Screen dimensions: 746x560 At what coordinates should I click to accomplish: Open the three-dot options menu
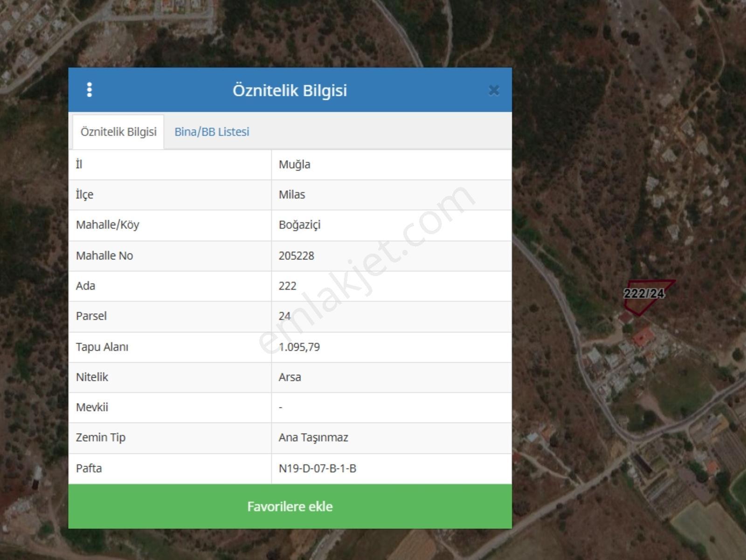point(90,90)
